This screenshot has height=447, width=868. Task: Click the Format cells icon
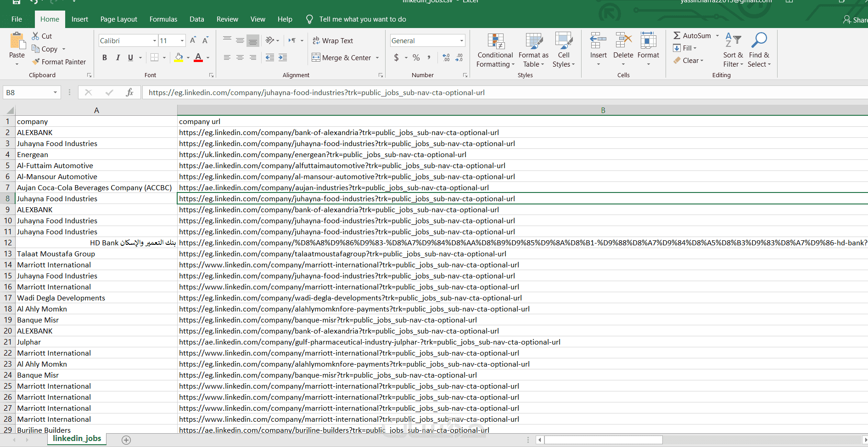pos(648,40)
